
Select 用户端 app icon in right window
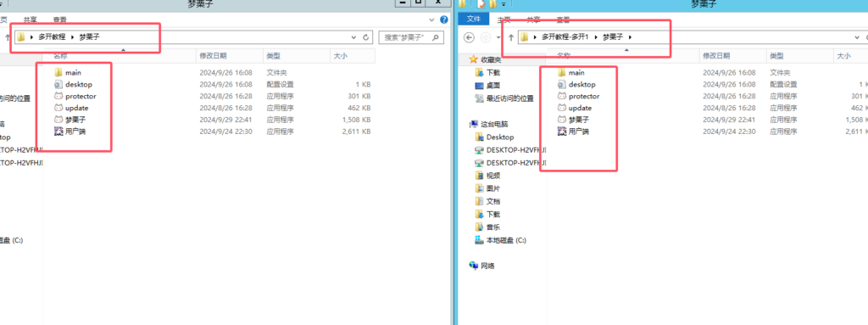coord(562,132)
